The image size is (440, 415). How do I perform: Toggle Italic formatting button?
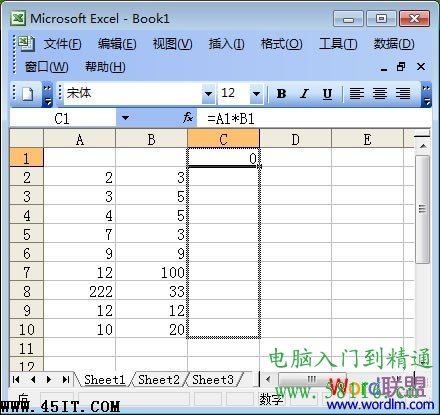pos(304,94)
